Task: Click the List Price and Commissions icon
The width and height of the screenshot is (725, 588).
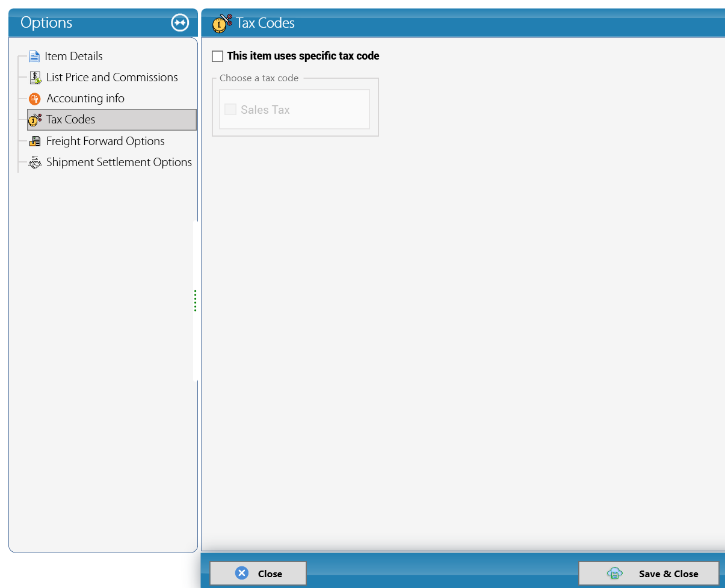Action: point(35,78)
